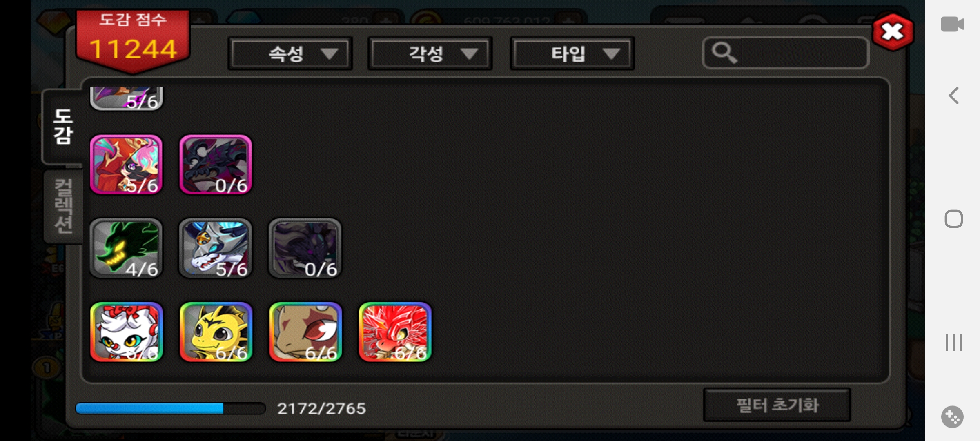Click the blue collection progress bar
Screen dimensions: 980x441
pos(171,408)
